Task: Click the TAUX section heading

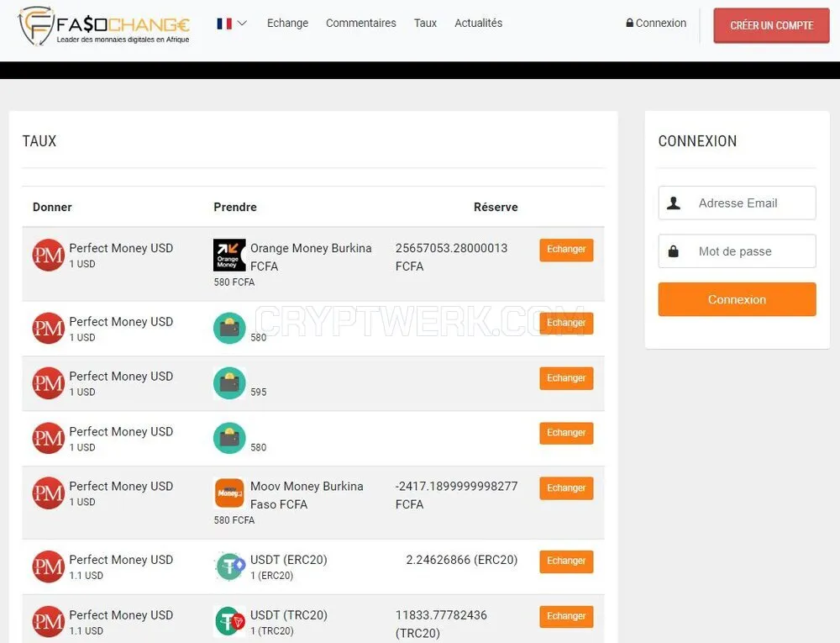Action: tap(39, 141)
